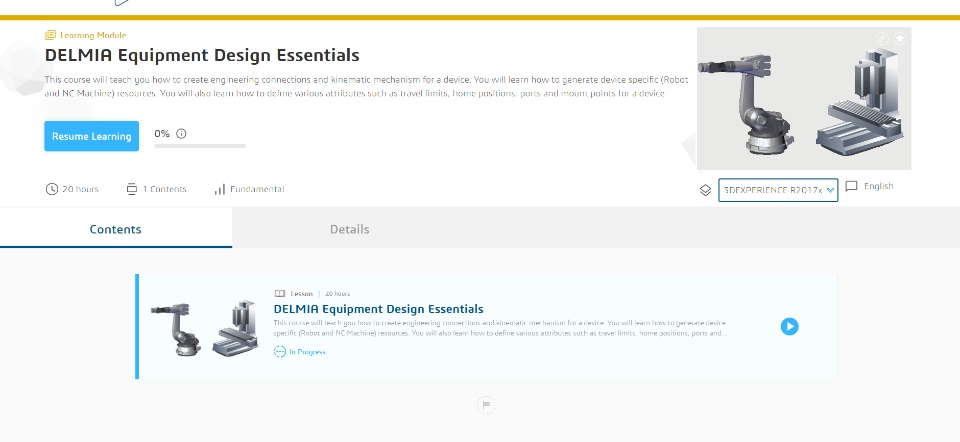
Task: Open the 3DEXPERIENCE R2017x version dropdown
Action: [x=778, y=190]
